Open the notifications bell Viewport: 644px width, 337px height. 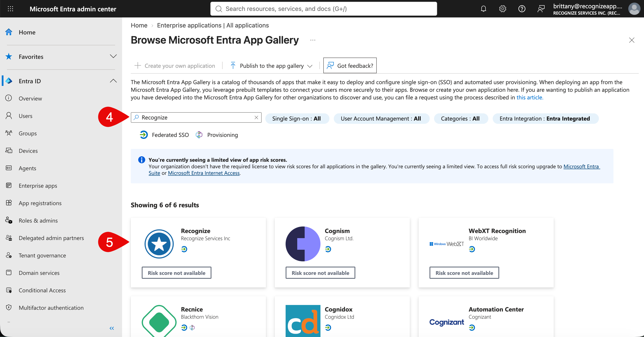[484, 9]
